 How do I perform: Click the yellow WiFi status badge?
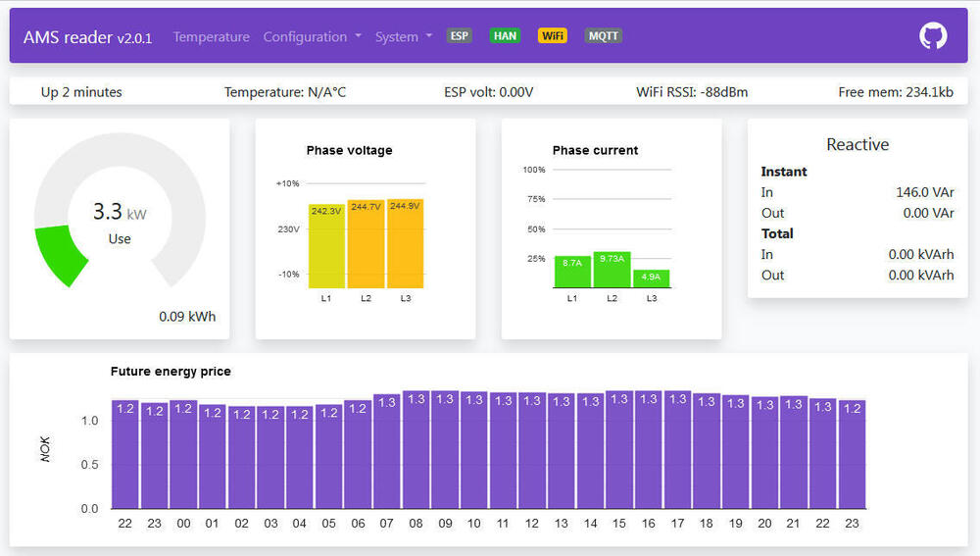[x=553, y=36]
